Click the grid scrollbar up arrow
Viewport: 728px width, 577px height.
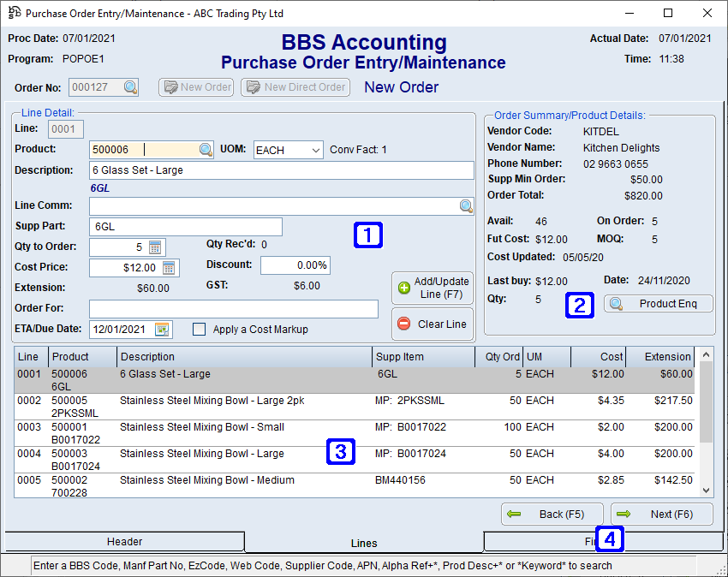pos(706,354)
